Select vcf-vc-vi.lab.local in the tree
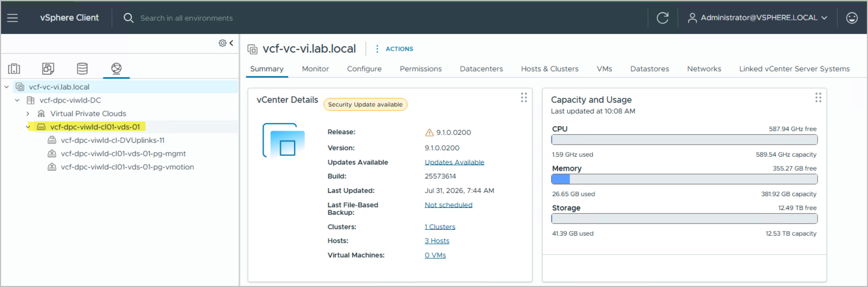The height and width of the screenshot is (287, 868). 59,87
